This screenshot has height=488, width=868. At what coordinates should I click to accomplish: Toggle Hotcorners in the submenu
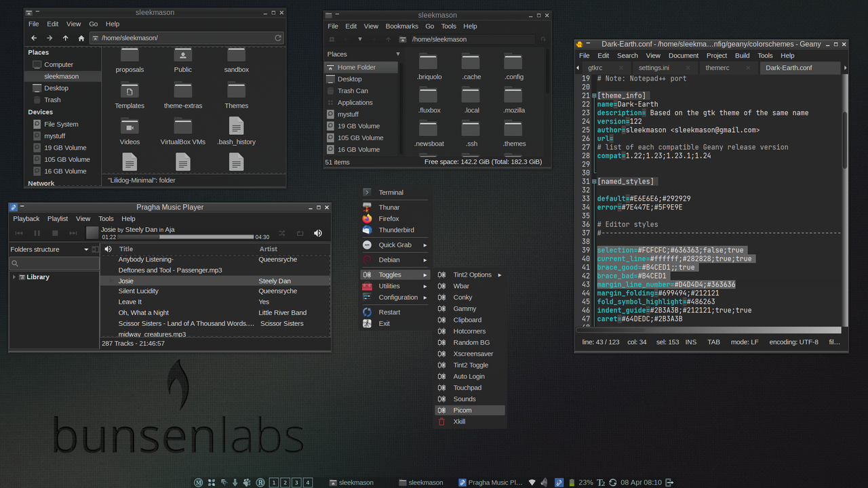[x=470, y=331]
